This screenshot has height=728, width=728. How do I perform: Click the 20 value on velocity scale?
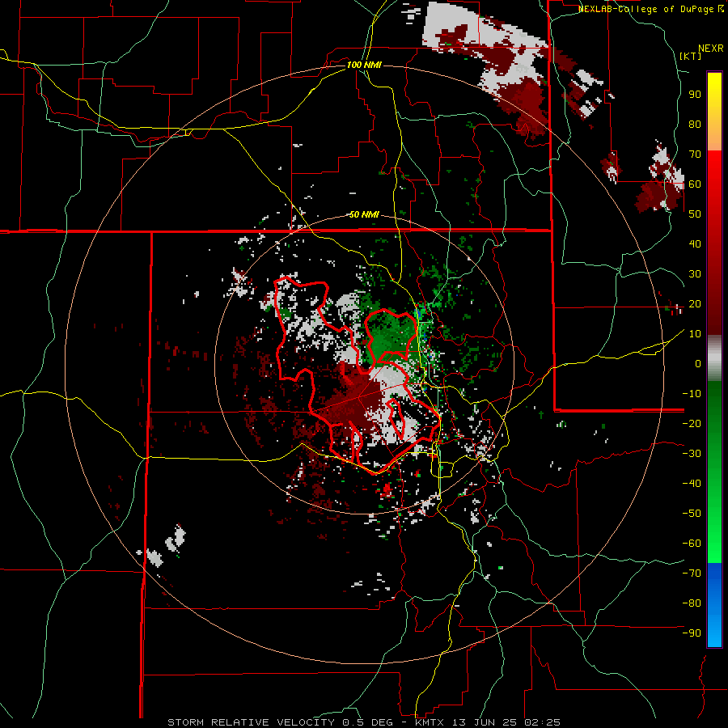tap(695, 303)
